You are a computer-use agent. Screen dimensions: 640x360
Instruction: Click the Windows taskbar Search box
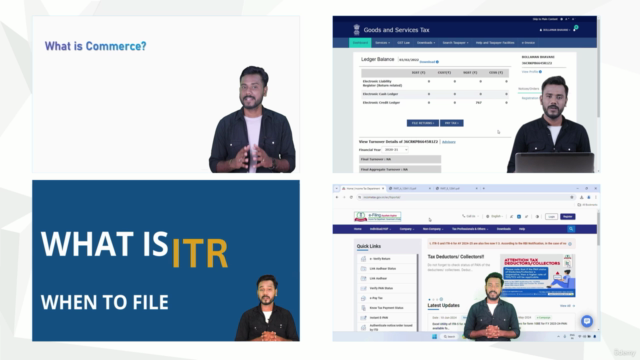point(449,336)
